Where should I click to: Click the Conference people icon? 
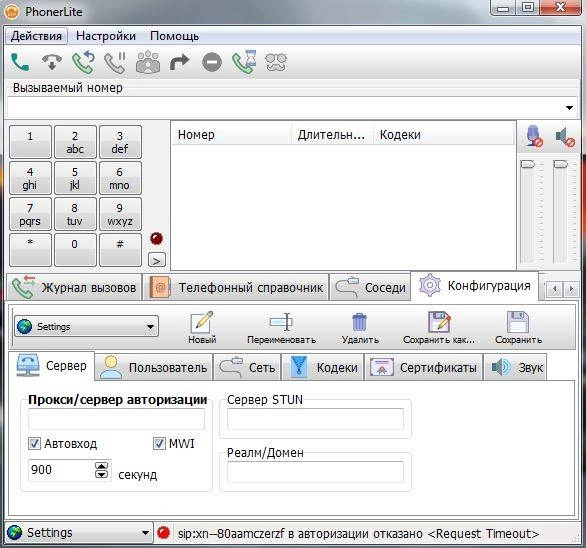148,62
